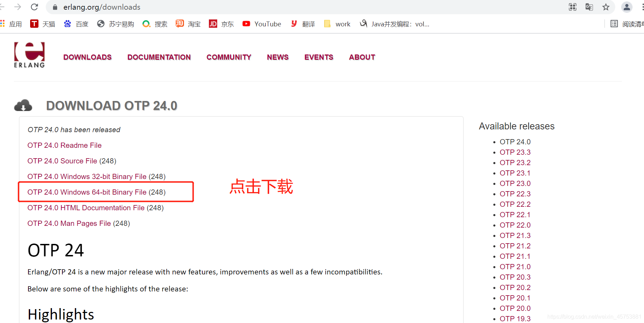
Task: Select release OTP 23.0
Action: click(515, 184)
